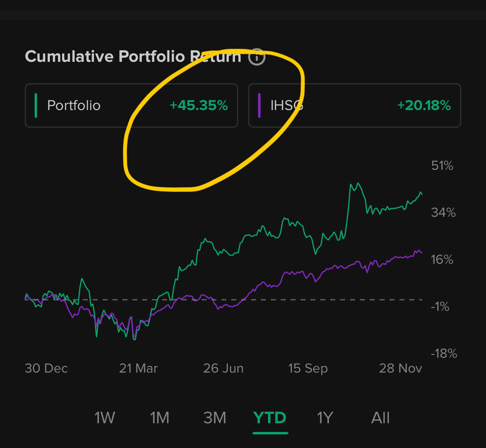
Task: Switch chart to 1Y range
Action: coord(324,418)
